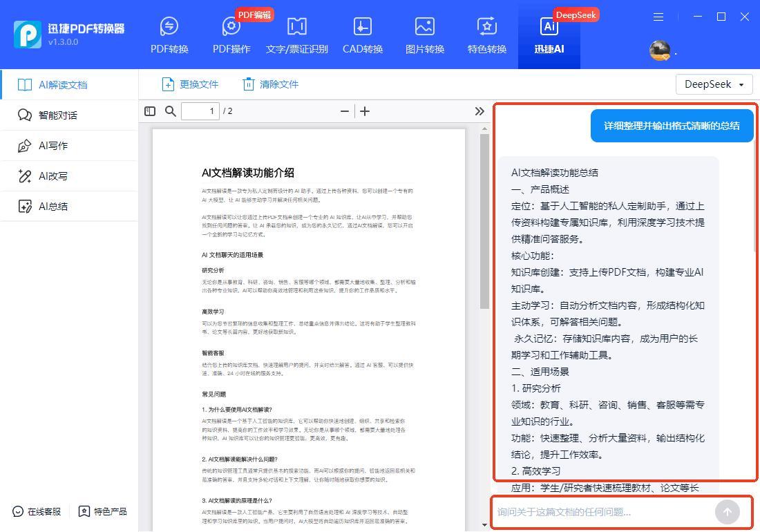
Task: Open 文字/票证识别 recognition tool
Action: [296, 35]
